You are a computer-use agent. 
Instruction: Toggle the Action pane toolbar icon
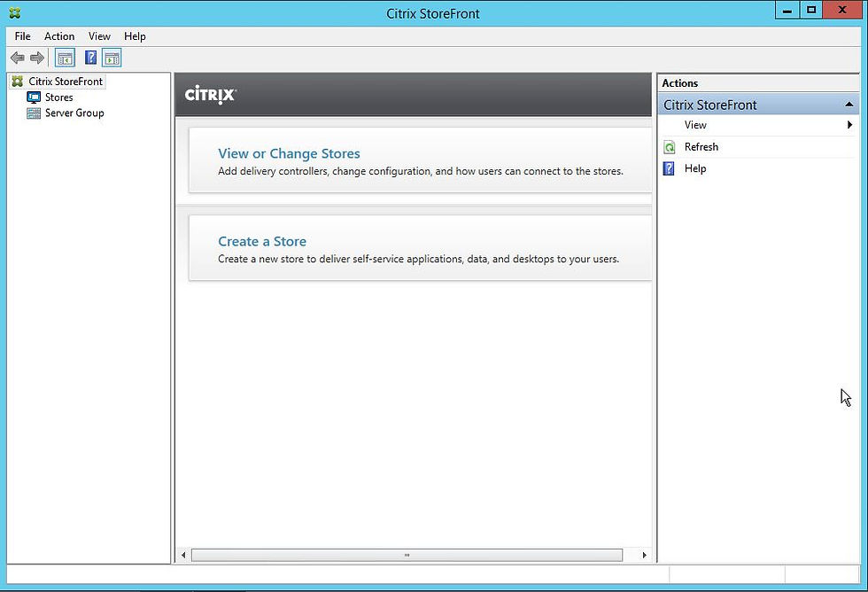(112, 58)
